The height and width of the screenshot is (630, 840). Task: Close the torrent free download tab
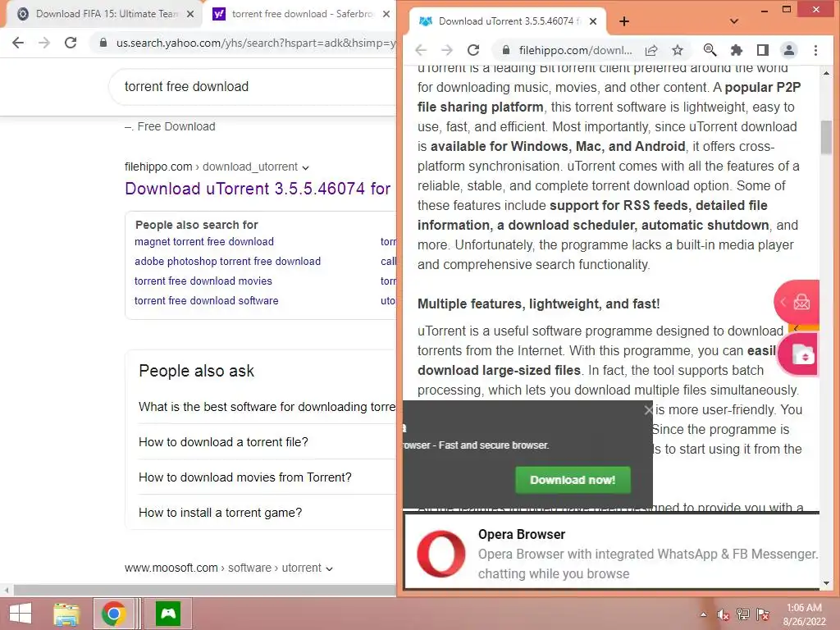click(386, 15)
